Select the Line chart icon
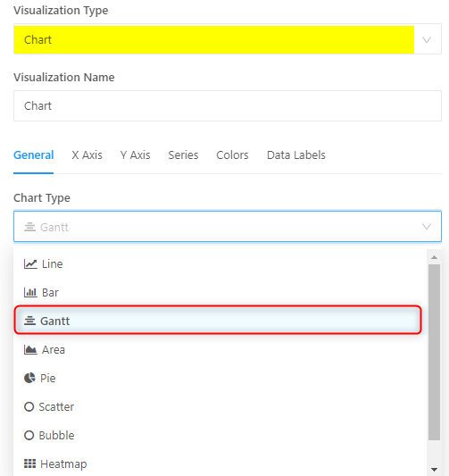This screenshot has height=476, width=449. point(30,263)
